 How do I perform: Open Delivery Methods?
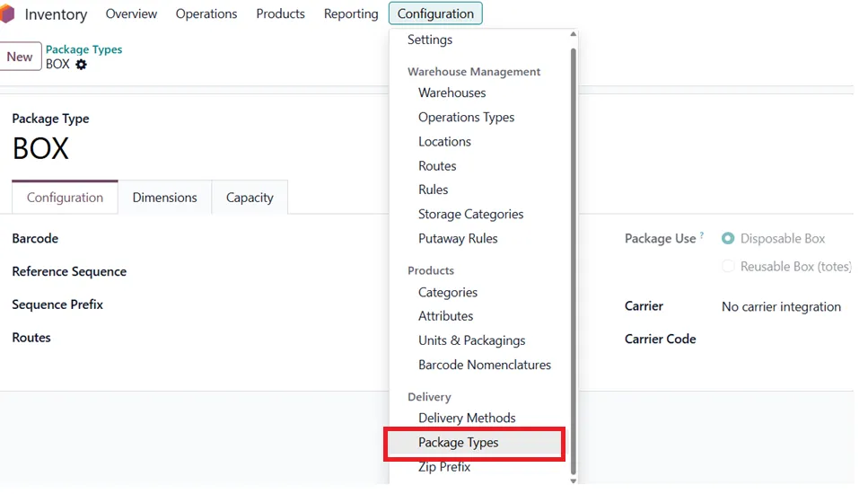point(467,419)
